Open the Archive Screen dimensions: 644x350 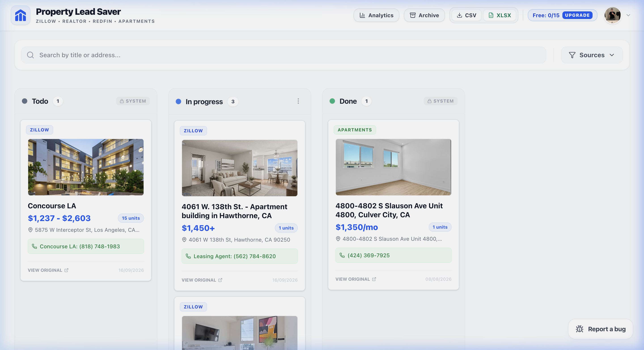pyautogui.click(x=424, y=15)
